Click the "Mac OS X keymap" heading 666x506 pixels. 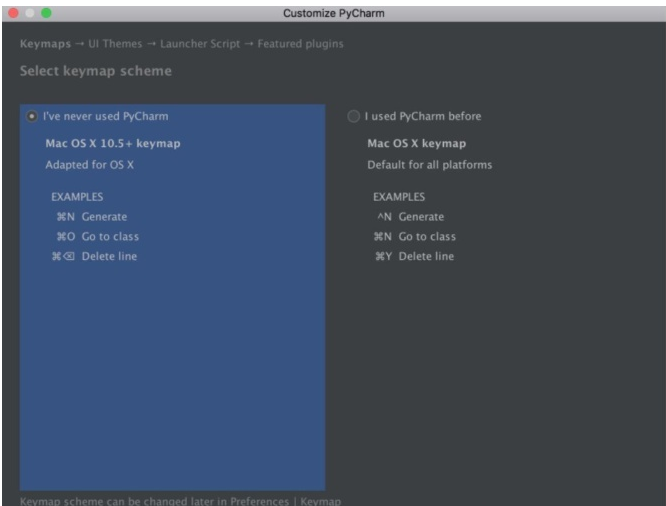[417, 143]
